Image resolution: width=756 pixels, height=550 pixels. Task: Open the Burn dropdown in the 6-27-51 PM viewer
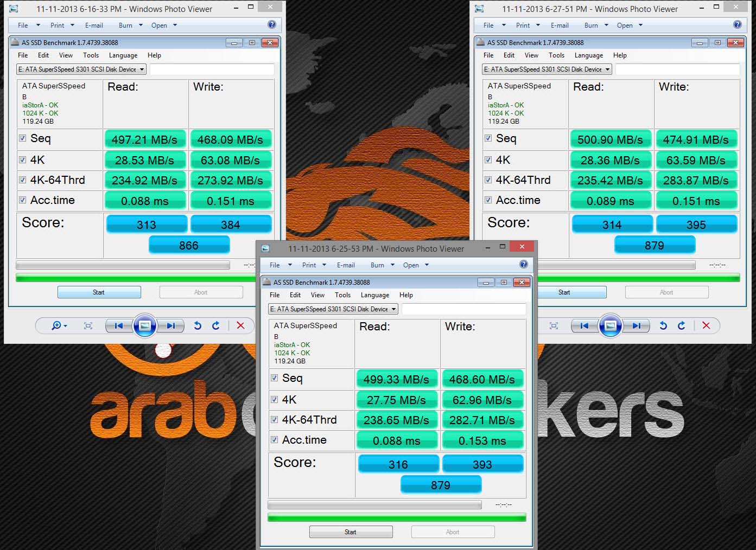point(596,25)
